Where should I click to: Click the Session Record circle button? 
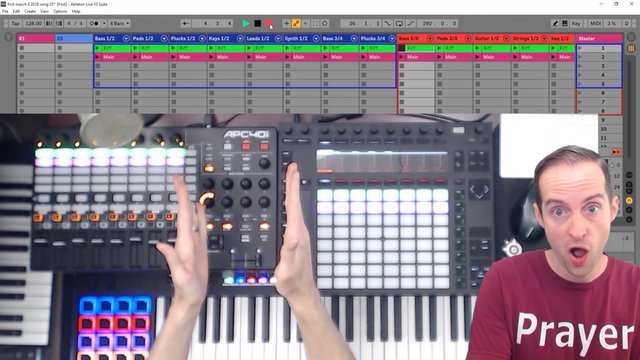coord(325,24)
